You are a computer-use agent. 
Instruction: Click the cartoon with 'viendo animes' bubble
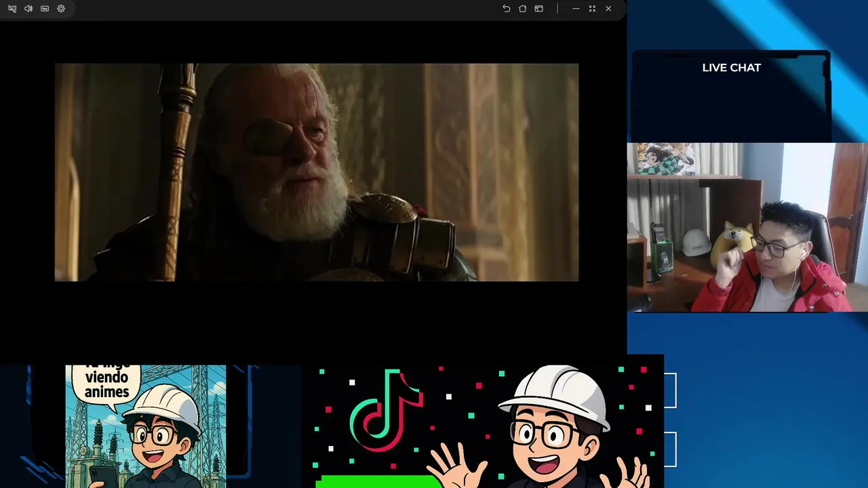tap(146, 426)
